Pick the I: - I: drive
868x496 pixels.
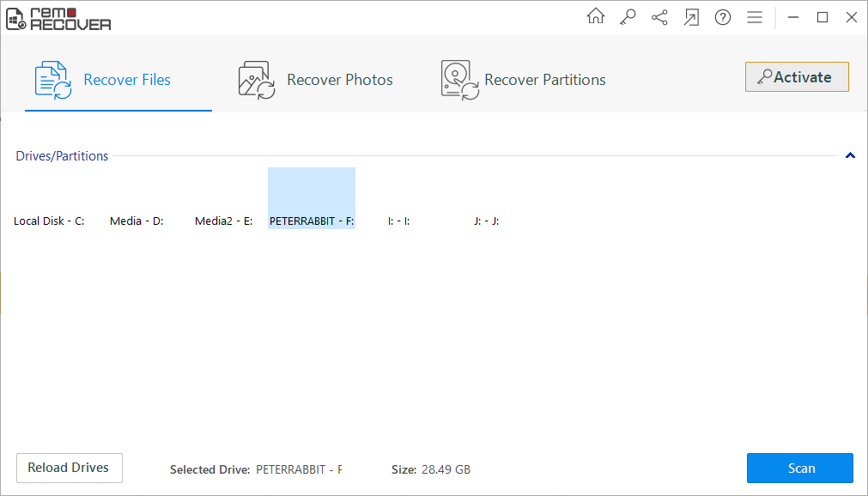398,221
